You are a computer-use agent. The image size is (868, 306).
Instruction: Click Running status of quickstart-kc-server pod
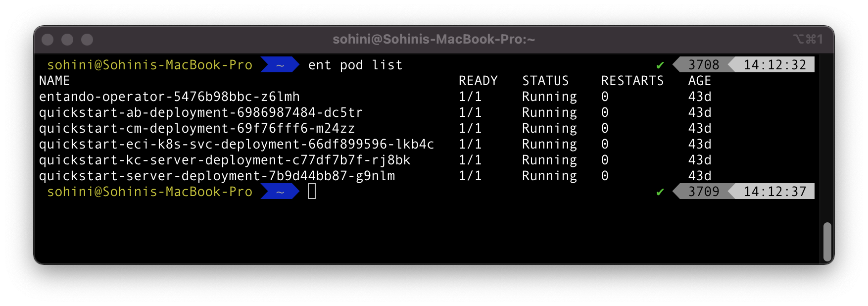pyautogui.click(x=549, y=160)
